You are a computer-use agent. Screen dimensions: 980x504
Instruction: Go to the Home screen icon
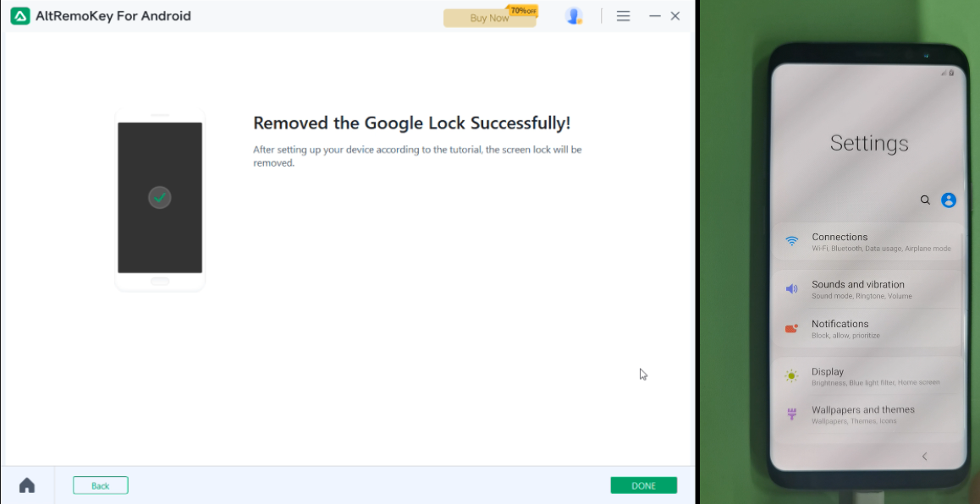coord(27,485)
